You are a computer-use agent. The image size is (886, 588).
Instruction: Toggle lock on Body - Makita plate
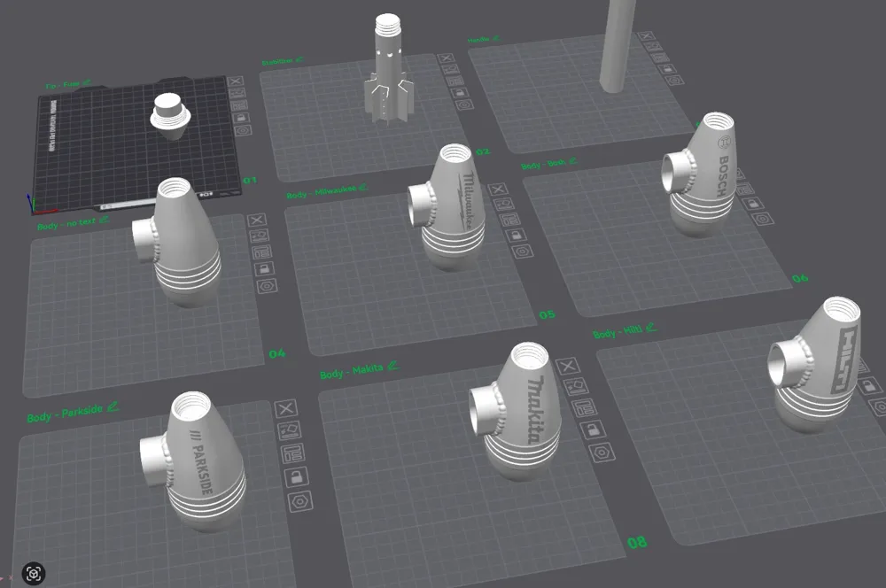(593, 429)
